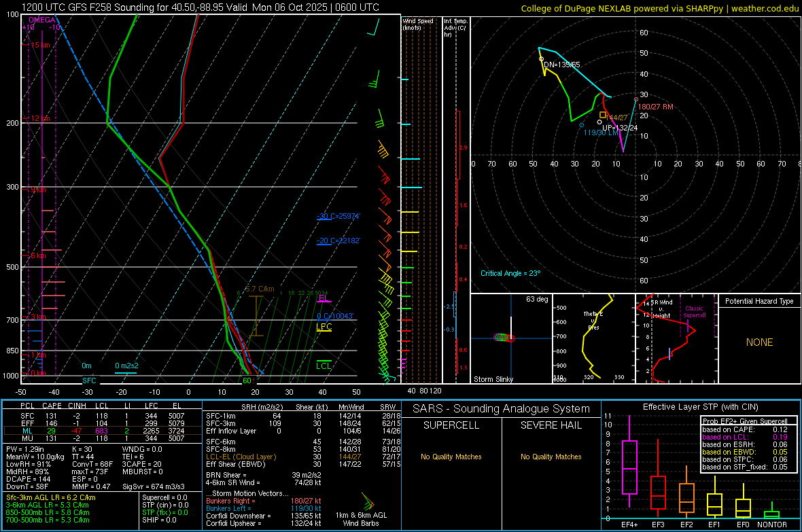
Task: Click the SHIP = 0.0 index
Action: pos(159,520)
